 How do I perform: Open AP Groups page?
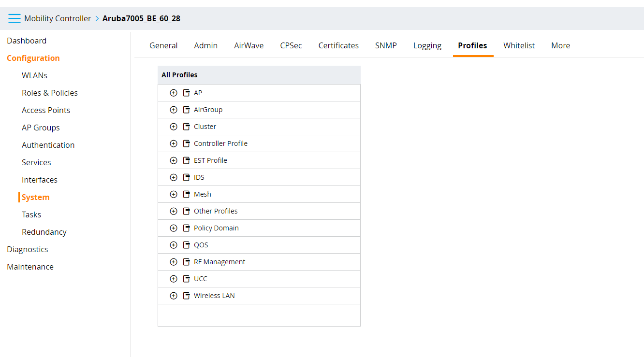[x=41, y=128]
